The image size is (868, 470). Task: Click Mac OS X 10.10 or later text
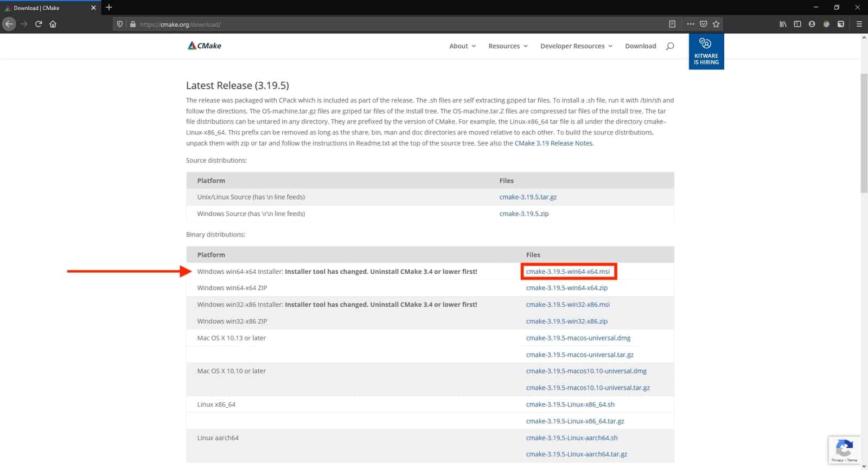click(232, 371)
